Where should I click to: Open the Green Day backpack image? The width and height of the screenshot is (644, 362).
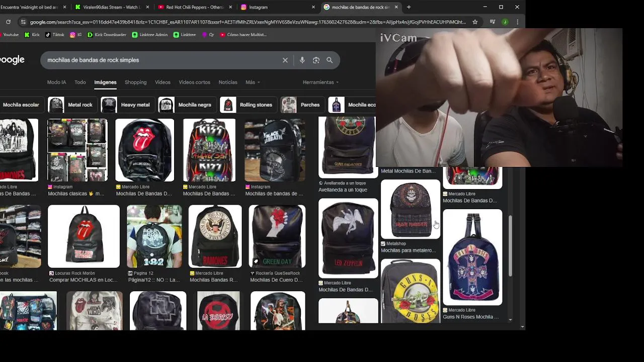[x=277, y=236]
